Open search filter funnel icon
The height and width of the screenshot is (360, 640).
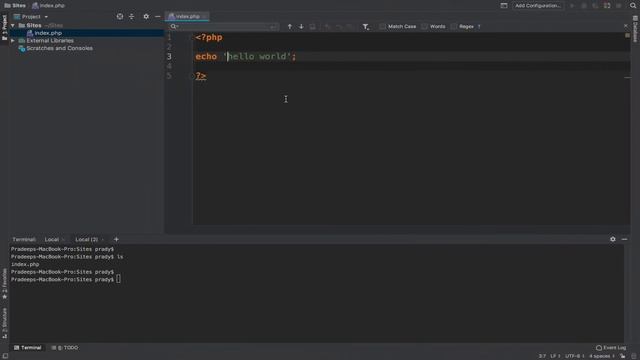366,27
